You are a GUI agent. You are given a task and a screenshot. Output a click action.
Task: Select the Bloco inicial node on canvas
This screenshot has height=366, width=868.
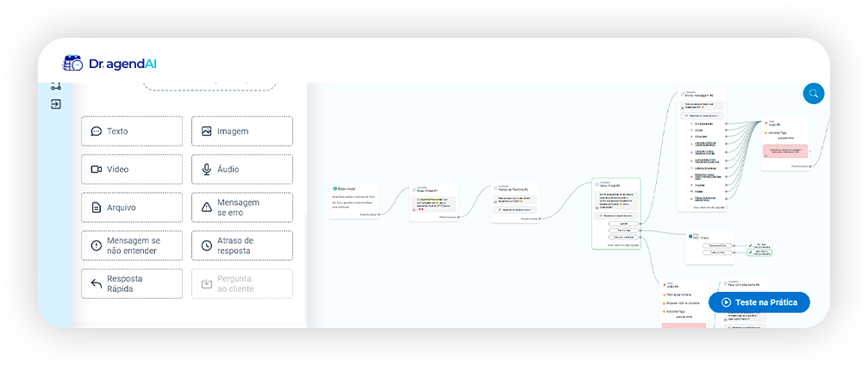[x=354, y=200]
